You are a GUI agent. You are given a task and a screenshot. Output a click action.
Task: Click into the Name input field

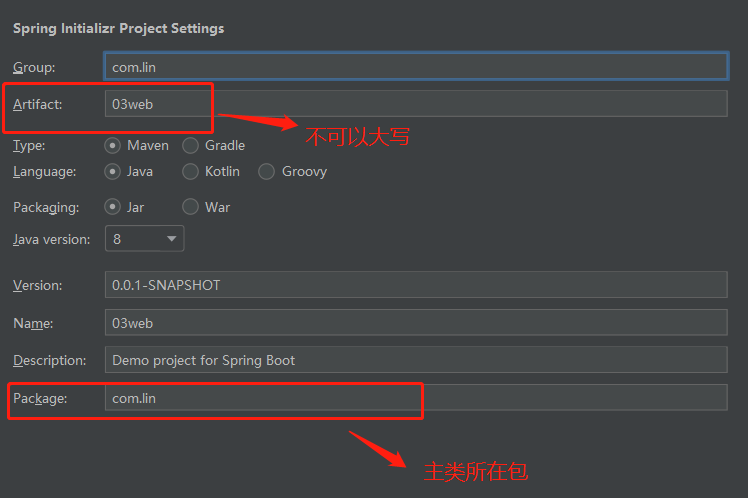pos(416,322)
